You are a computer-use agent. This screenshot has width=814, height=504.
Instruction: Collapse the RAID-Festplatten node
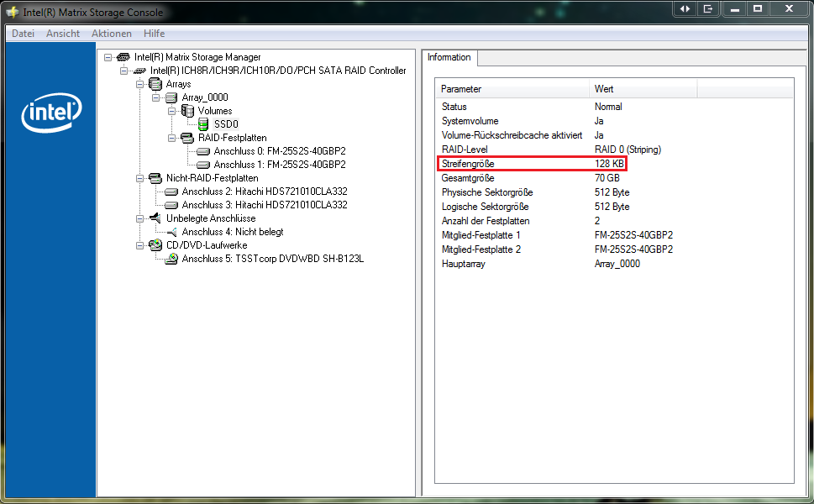tap(172, 138)
